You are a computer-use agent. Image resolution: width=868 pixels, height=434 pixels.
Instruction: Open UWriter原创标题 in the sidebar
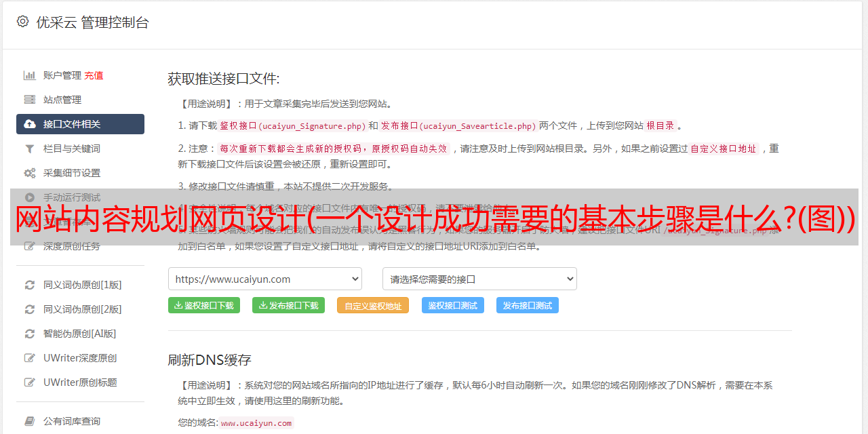[80, 382]
